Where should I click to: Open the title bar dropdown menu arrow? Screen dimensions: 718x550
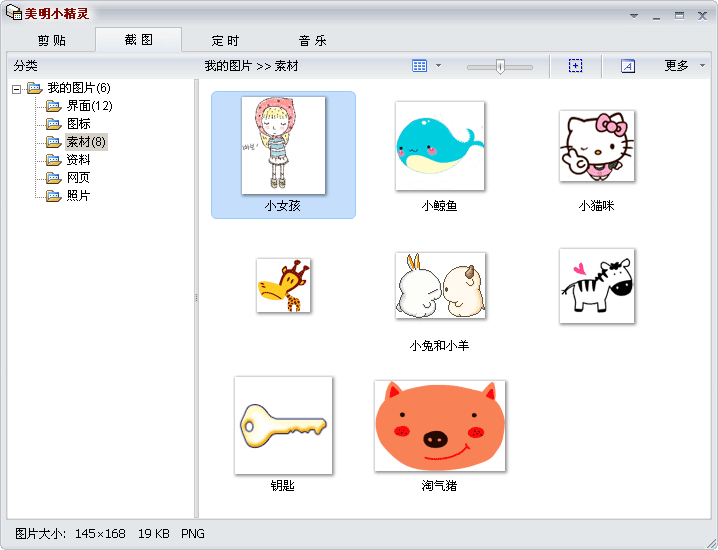634,16
